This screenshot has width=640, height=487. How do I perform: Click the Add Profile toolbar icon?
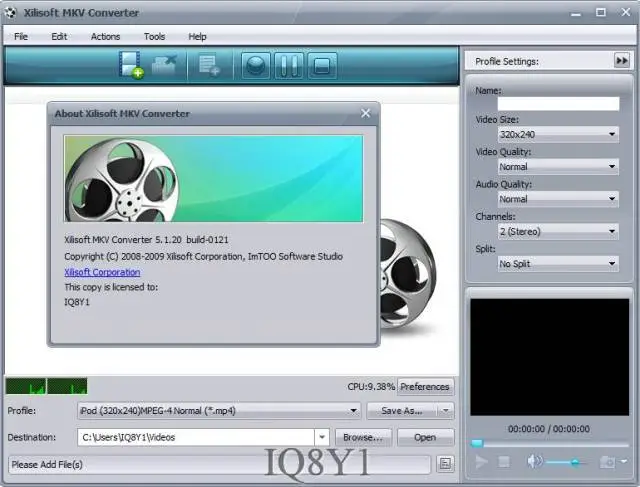tap(209, 65)
